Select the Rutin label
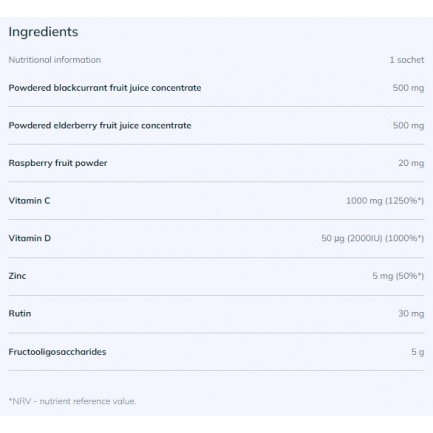The height and width of the screenshot is (433, 433). coord(20,314)
